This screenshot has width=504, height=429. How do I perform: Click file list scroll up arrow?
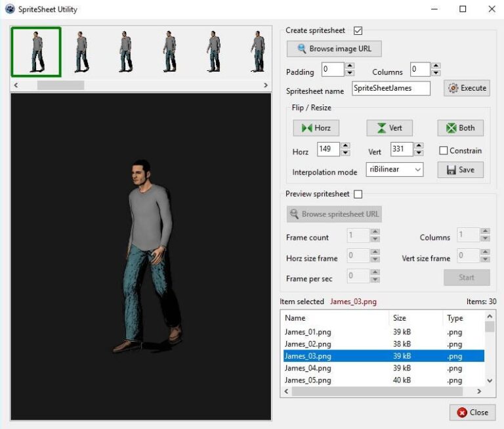point(490,317)
